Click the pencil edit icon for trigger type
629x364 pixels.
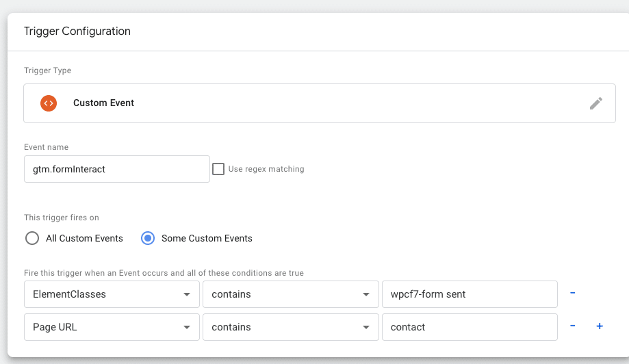click(x=596, y=103)
